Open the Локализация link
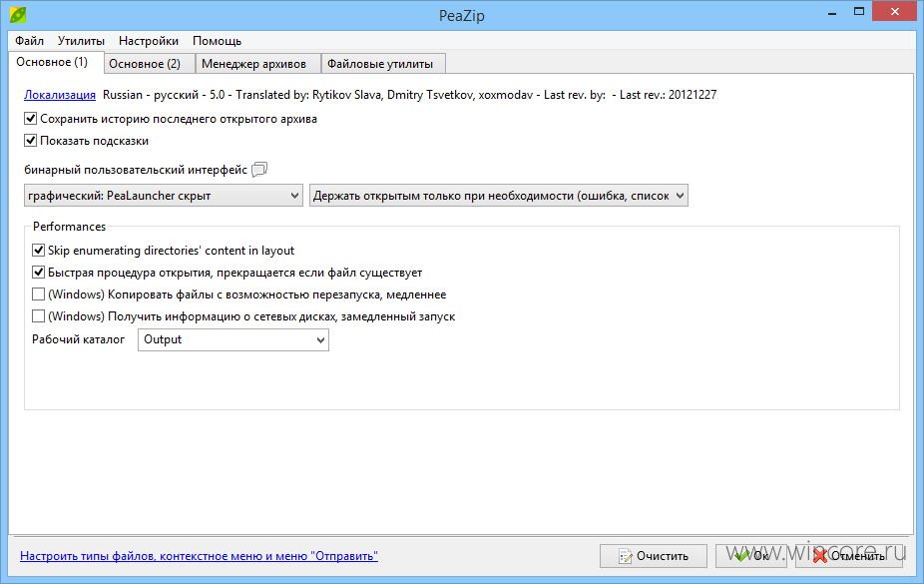 60,95
